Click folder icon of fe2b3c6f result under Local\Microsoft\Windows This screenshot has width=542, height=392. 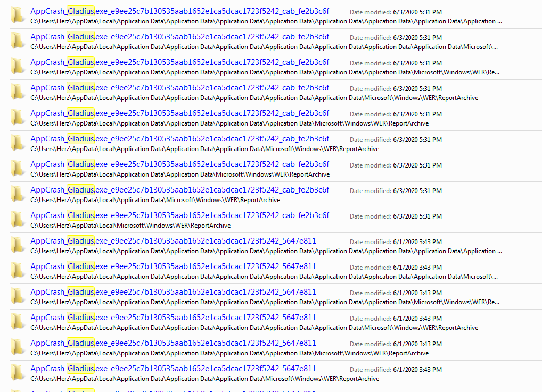pyautogui.click(x=17, y=220)
